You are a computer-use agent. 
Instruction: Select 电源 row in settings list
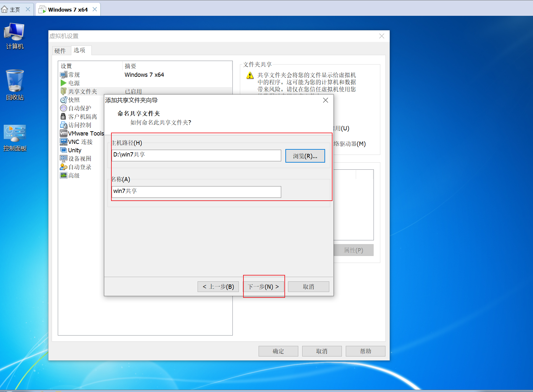146,83
